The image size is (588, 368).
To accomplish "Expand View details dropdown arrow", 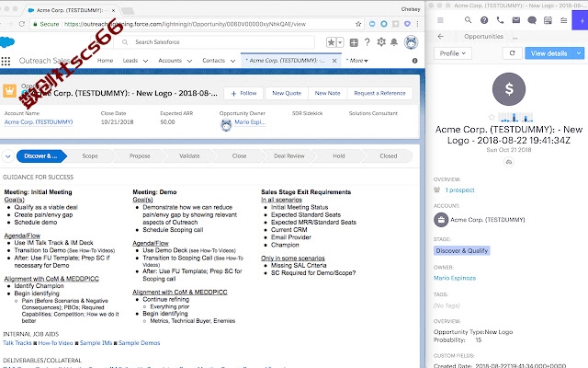I will [579, 53].
